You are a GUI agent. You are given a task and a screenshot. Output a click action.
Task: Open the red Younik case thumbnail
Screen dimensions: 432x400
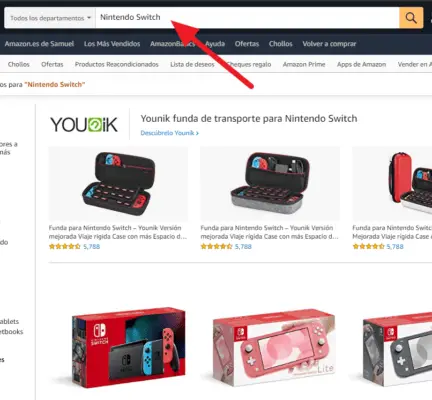pos(392,184)
